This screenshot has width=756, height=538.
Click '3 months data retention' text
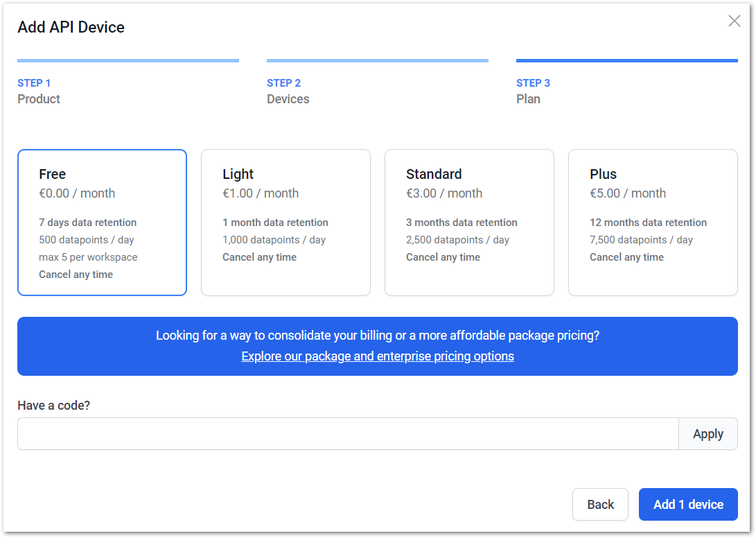tap(461, 223)
